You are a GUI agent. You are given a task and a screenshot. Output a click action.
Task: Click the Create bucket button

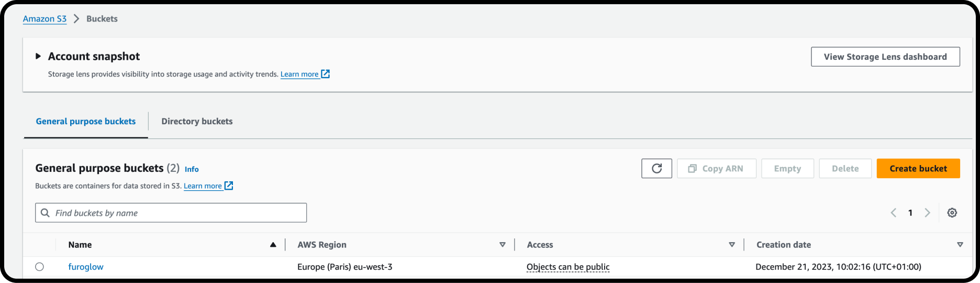(x=918, y=168)
